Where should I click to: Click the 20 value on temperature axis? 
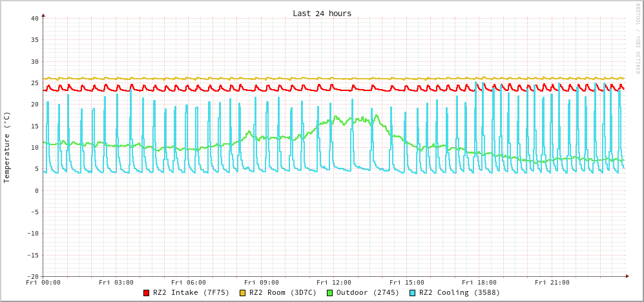[34, 105]
